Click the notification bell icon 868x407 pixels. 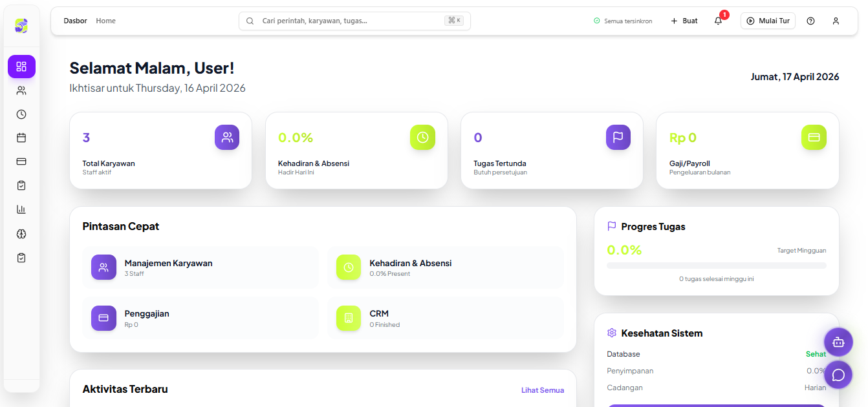(x=718, y=21)
